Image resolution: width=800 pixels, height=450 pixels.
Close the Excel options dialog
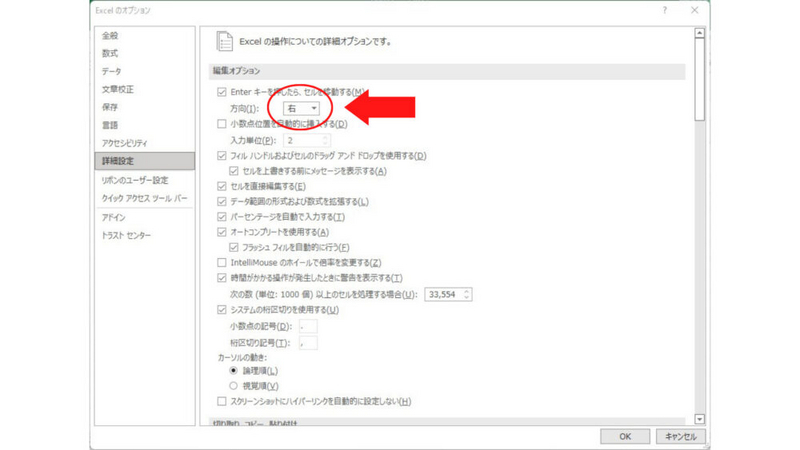tap(694, 10)
